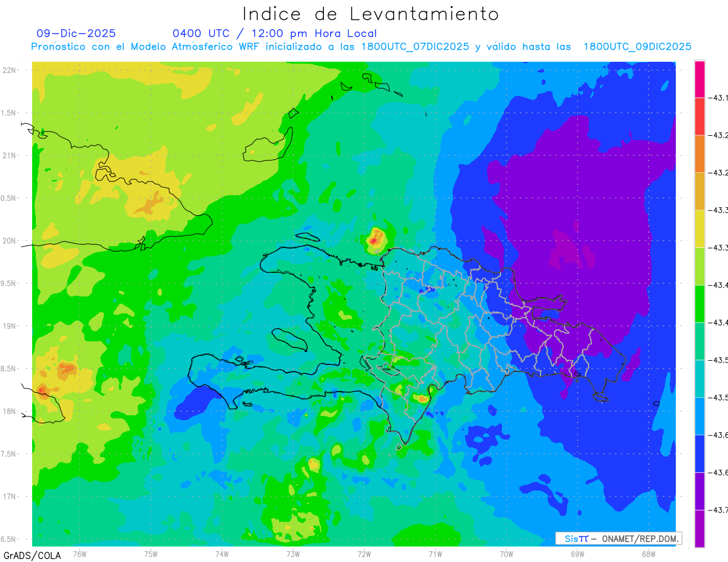The height and width of the screenshot is (562, 728).
Task: Click the '7.5N' latitude label
Action: [x=9, y=454]
